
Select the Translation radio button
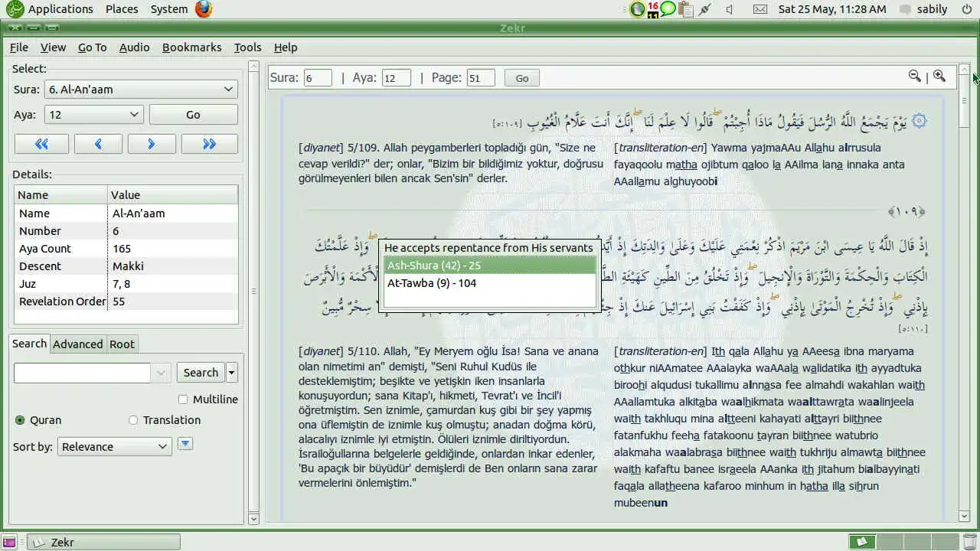click(133, 420)
